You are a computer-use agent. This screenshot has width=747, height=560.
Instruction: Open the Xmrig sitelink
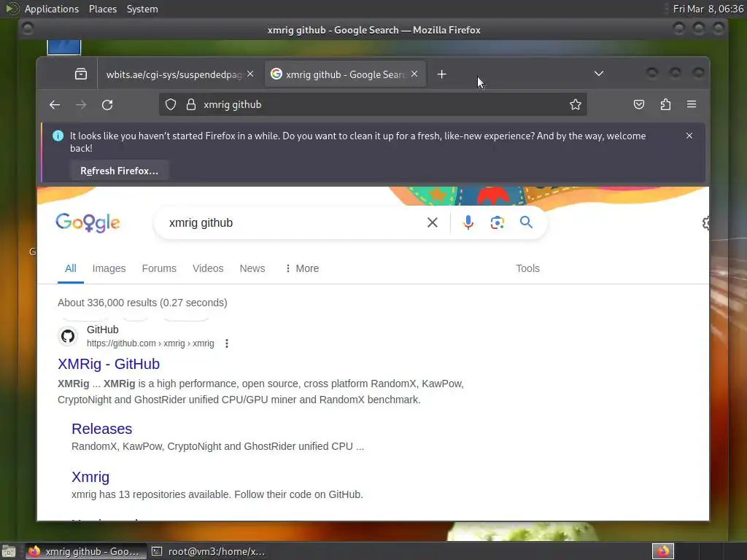[90, 477]
